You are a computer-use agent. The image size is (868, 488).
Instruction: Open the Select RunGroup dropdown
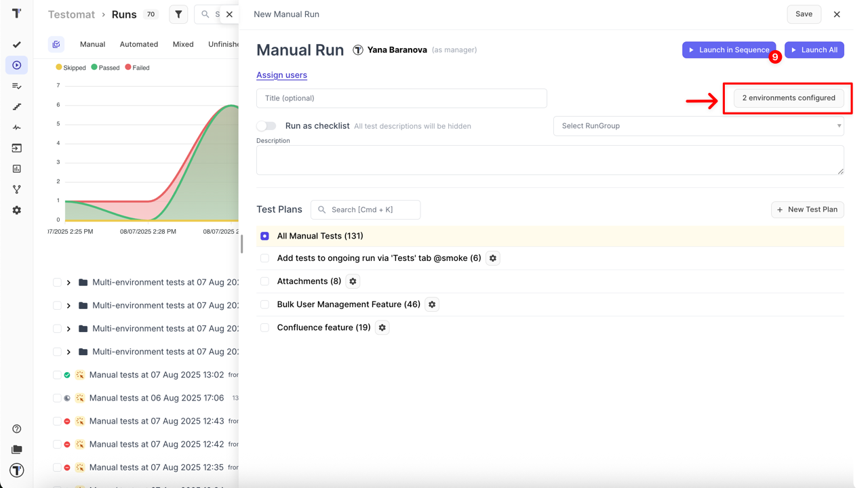698,126
